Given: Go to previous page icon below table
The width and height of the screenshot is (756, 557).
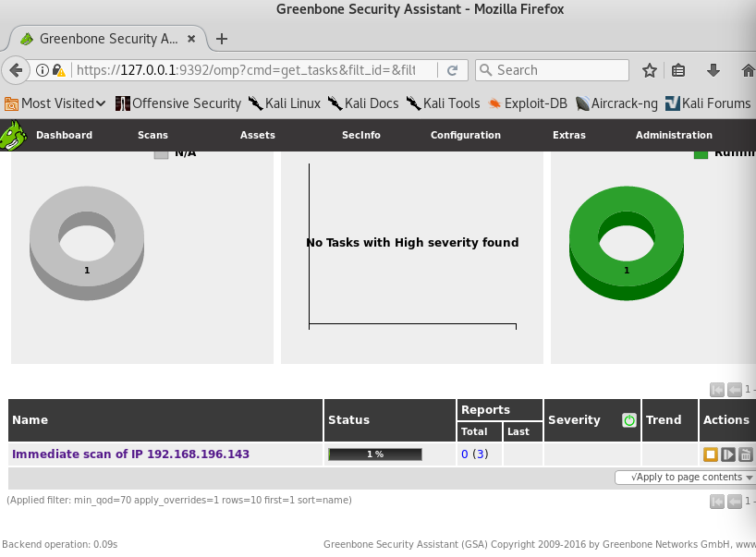Looking at the screenshot, I should [x=735, y=502].
